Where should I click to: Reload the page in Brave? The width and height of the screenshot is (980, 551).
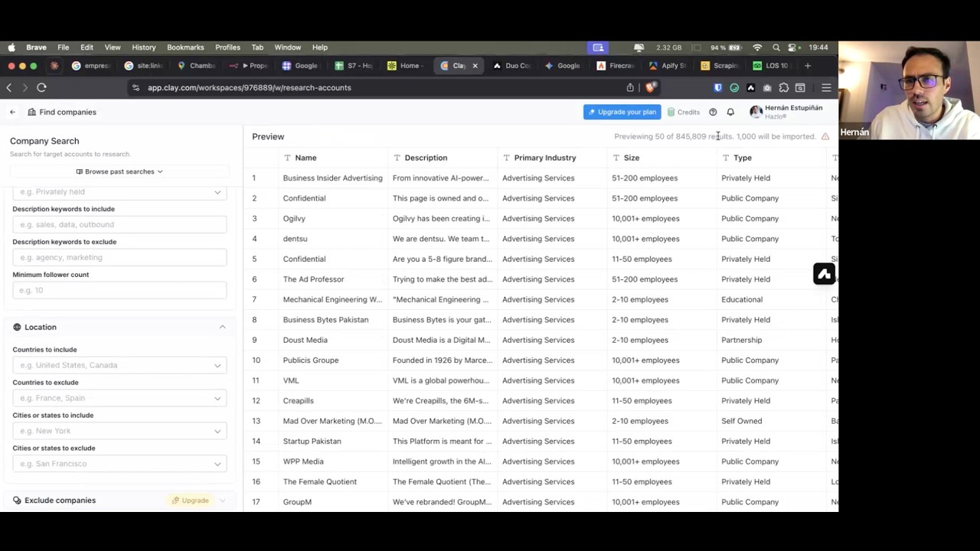coord(41,87)
